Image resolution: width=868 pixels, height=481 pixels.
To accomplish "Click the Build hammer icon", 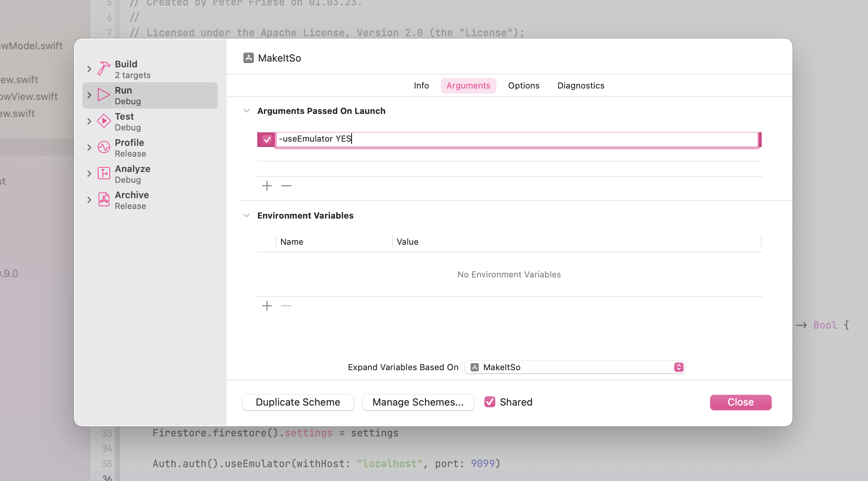I will coord(104,69).
